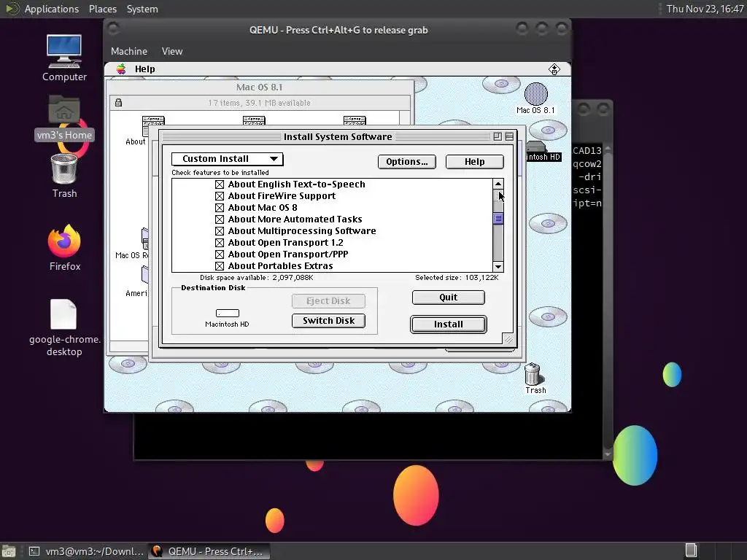Image resolution: width=747 pixels, height=560 pixels.
Task: Open the Custom Install dropdown
Action: tap(228, 158)
